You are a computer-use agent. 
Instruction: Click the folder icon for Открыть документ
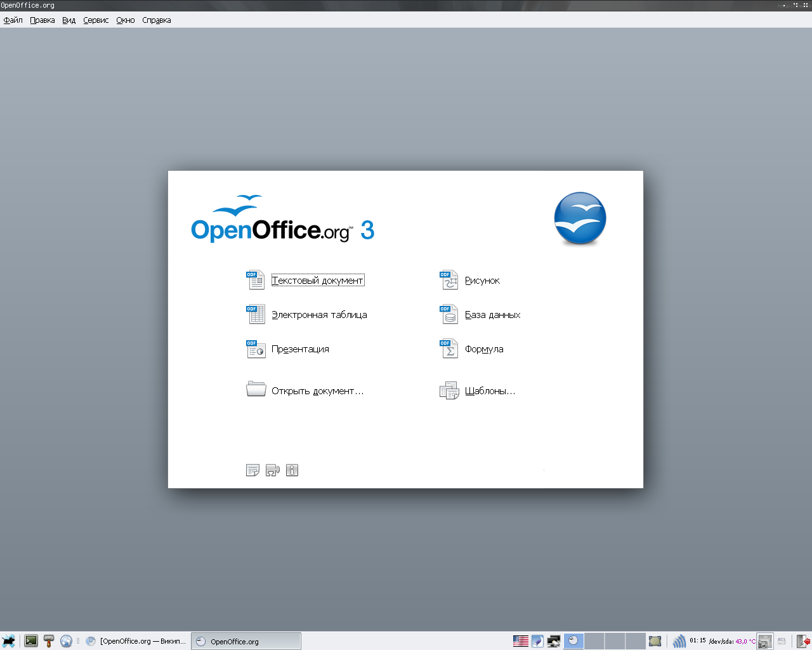(x=256, y=389)
